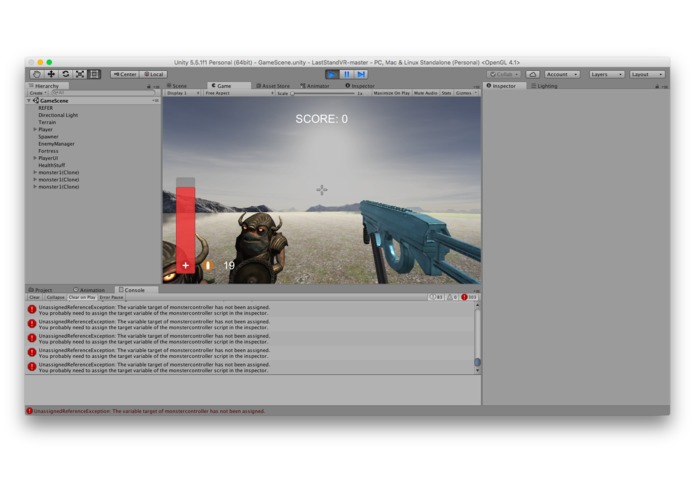Screen dimensions: 695x494
Task: Select EnemyManager in the Hierarchy
Action: coord(56,144)
